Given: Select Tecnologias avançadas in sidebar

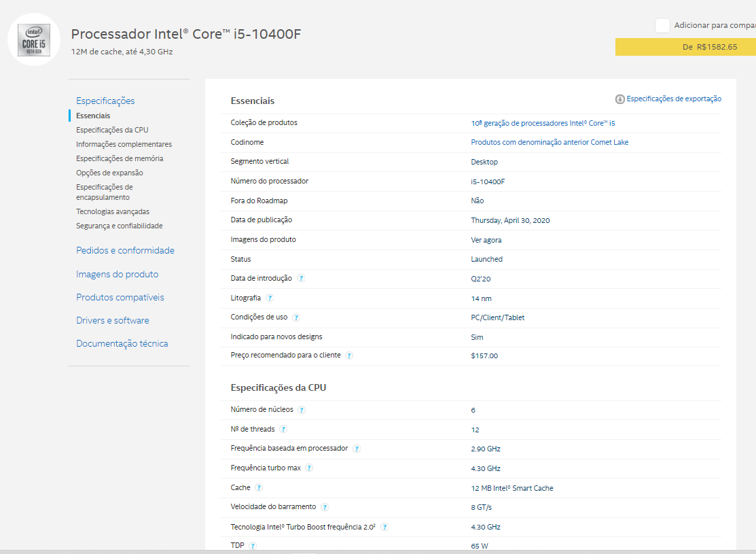Looking at the screenshot, I should tap(112, 211).
